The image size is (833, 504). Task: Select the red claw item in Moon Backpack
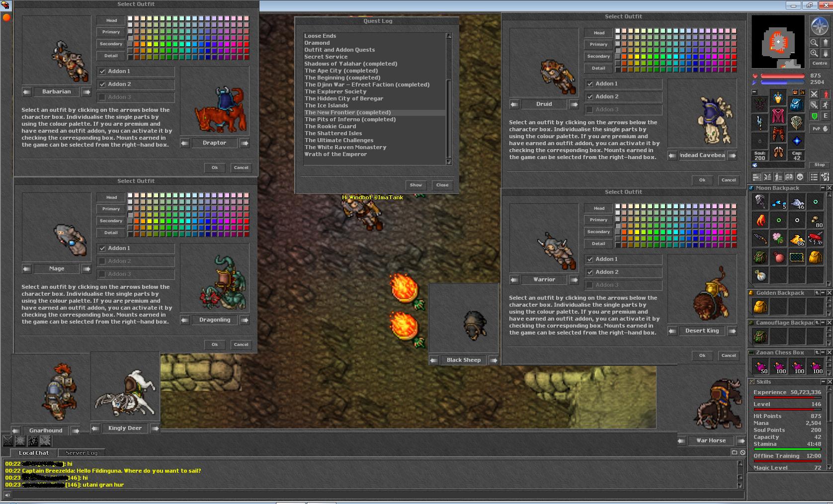[x=760, y=221]
